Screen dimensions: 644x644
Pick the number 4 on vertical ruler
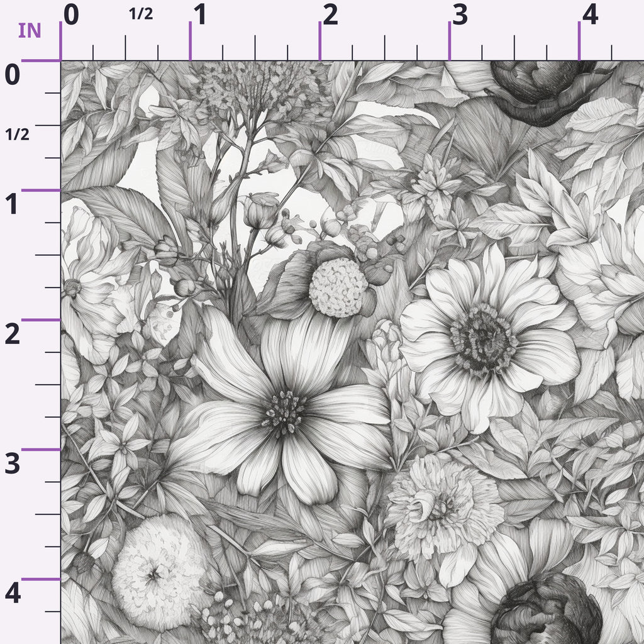pos(13,594)
